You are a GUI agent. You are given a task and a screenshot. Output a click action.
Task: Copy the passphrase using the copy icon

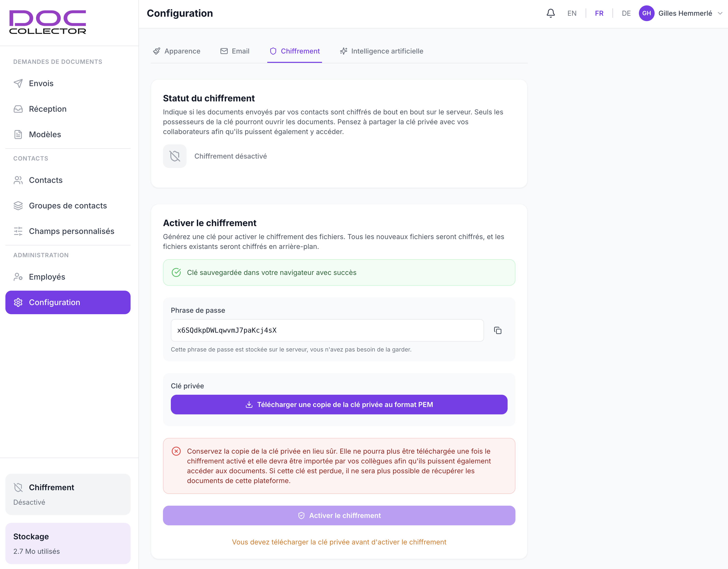coord(498,330)
